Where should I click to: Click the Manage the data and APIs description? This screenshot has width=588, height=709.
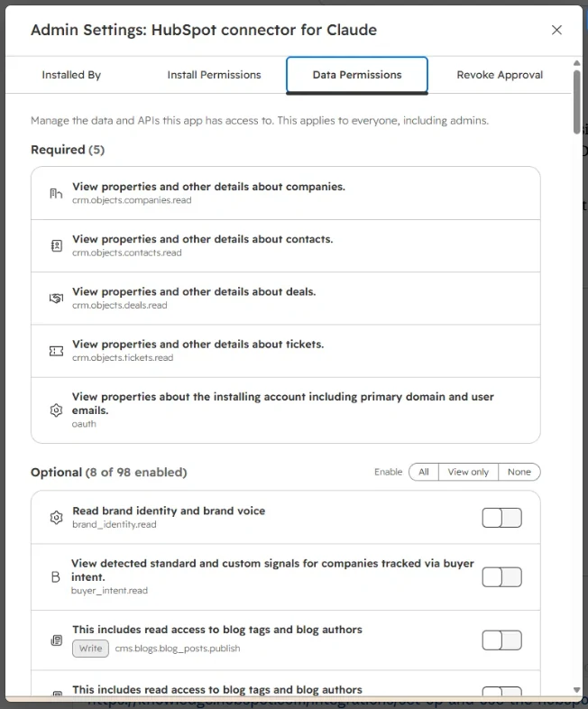(x=260, y=121)
